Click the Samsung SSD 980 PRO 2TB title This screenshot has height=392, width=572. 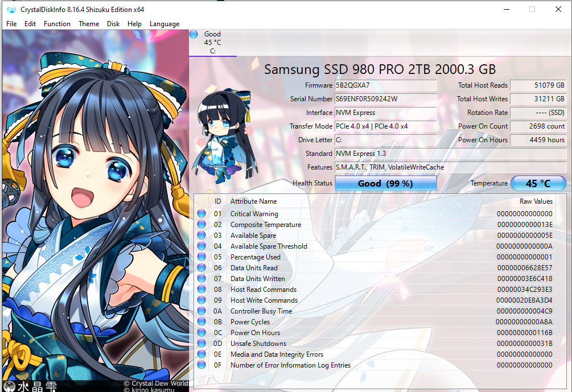380,69
